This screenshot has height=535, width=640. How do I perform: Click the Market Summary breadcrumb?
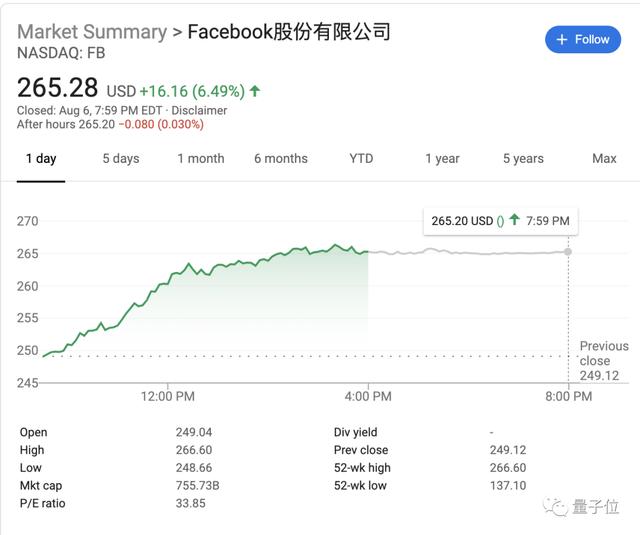tap(92, 32)
